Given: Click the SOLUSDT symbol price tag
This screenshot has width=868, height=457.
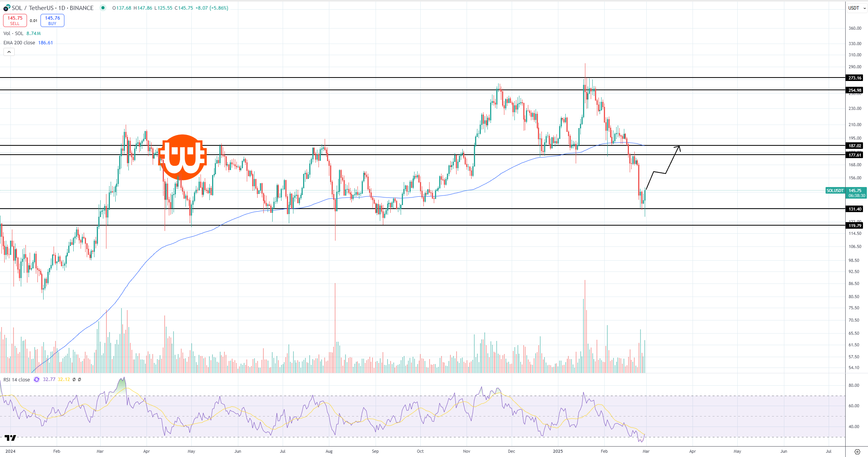Looking at the screenshot, I should point(835,191).
